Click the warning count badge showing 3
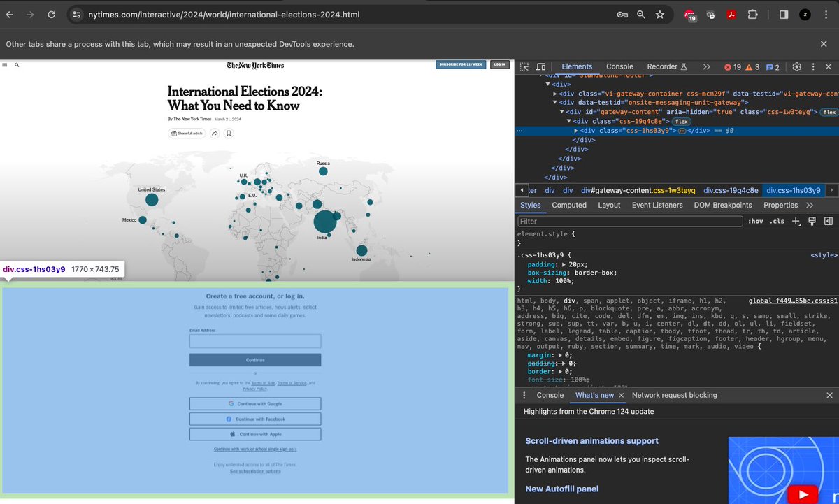The height and width of the screenshot is (504, 839). pyautogui.click(x=754, y=66)
